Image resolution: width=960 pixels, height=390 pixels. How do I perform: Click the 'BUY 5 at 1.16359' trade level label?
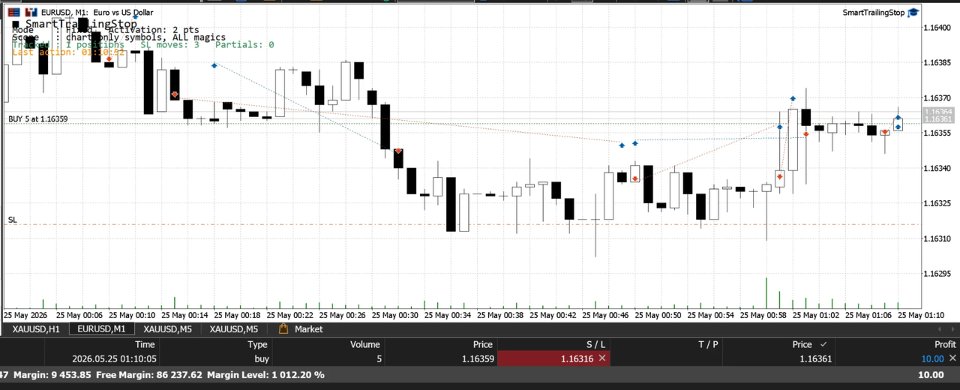(x=38, y=119)
